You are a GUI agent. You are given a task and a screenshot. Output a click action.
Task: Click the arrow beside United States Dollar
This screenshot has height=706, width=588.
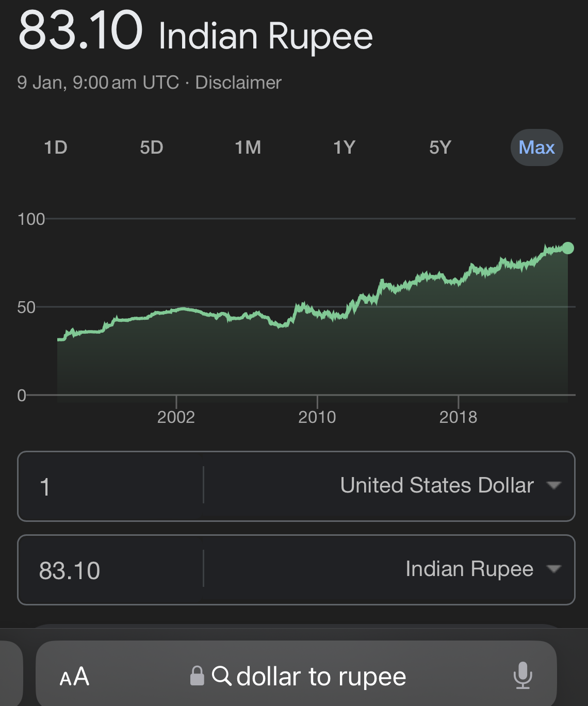[x=554, y=485]
